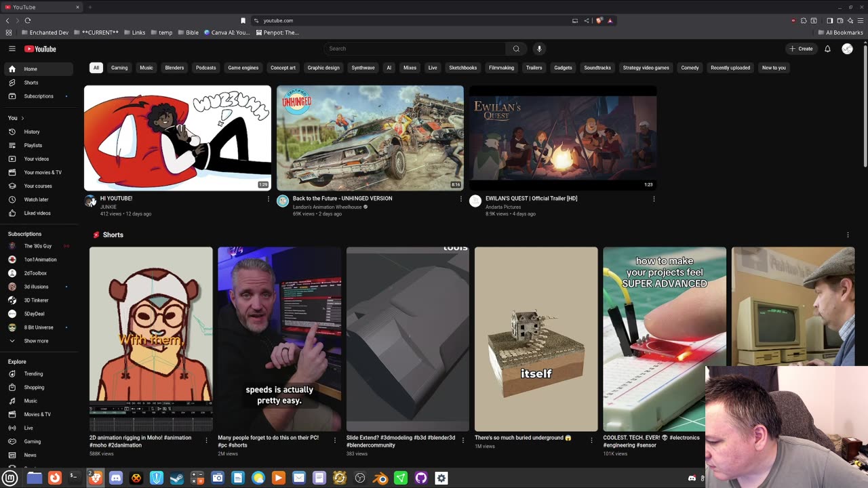868x488 pixels.
Task: Select the All filter chip
Action: pos(96,68)
